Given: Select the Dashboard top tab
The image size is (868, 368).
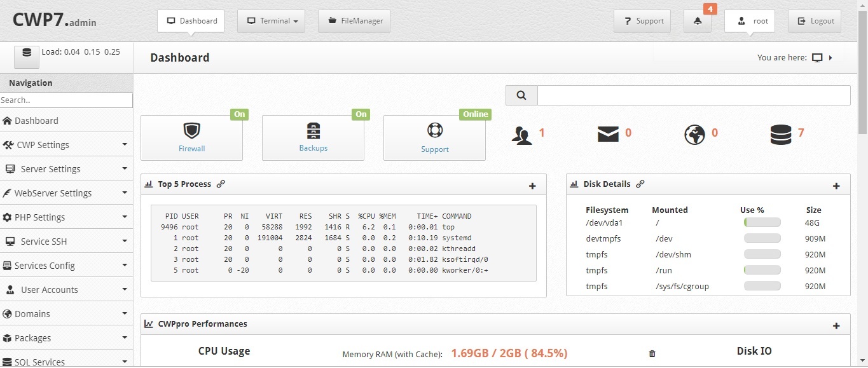Looking at the screenshot, I should (x=191, y=21).
